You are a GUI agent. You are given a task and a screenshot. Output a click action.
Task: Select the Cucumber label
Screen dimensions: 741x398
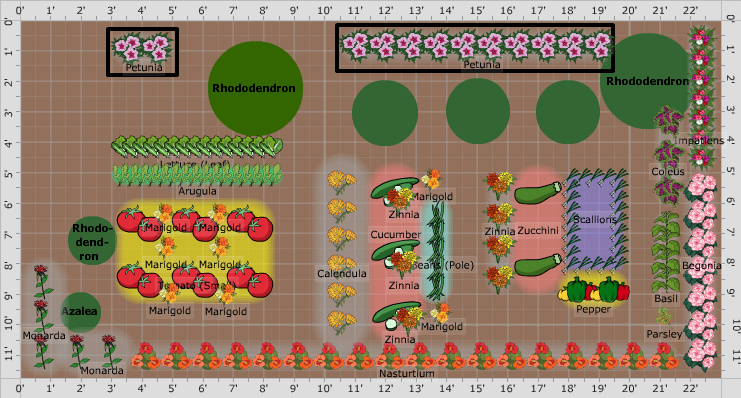point(395,234)
